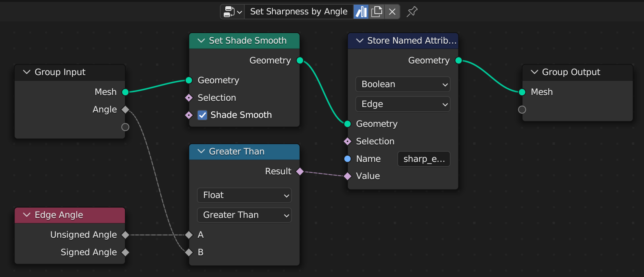Select the Group Output node title
Image resolution: width=644 pixels, height=277 pixels.
571,72
